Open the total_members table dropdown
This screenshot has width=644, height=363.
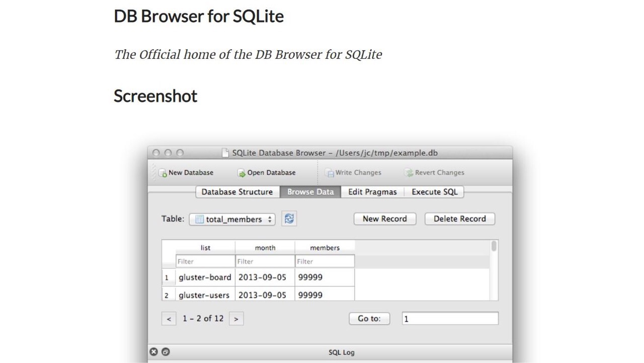click(232, 219)
